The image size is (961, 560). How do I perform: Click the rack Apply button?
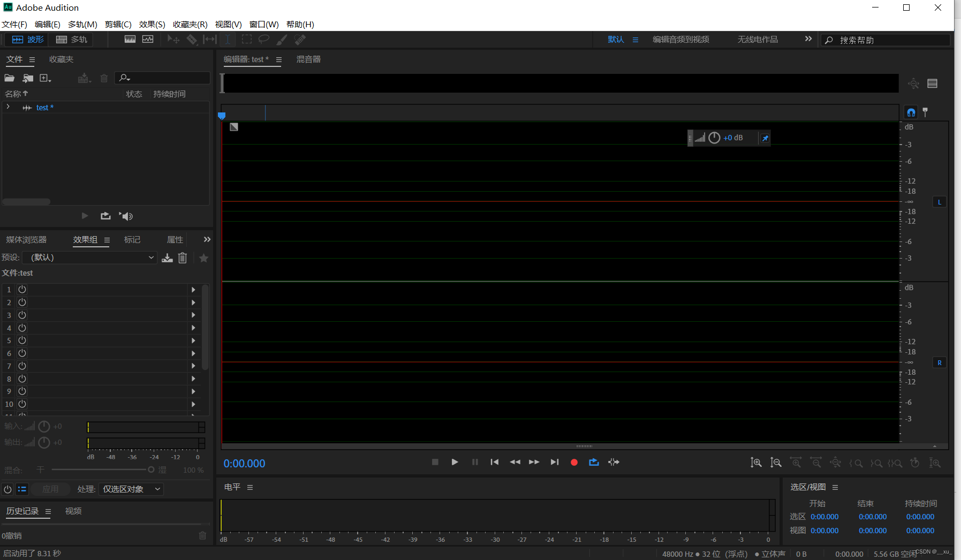(x=50, y=489)
